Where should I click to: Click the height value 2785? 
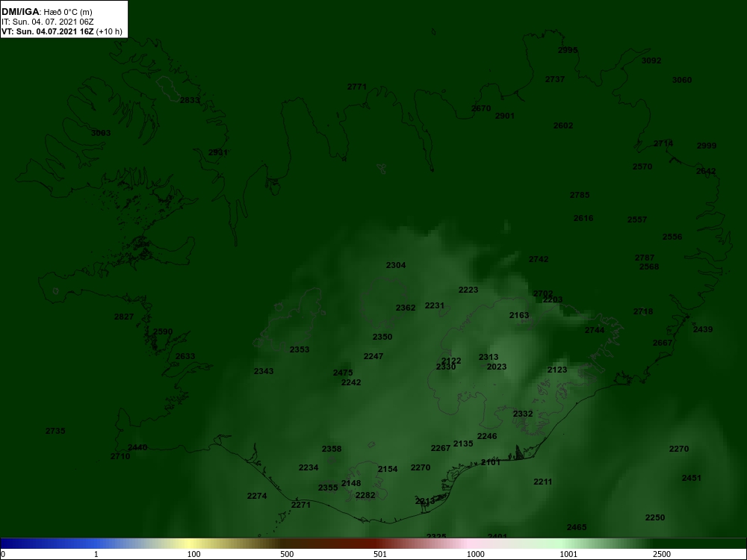click(x=580, y=195)
